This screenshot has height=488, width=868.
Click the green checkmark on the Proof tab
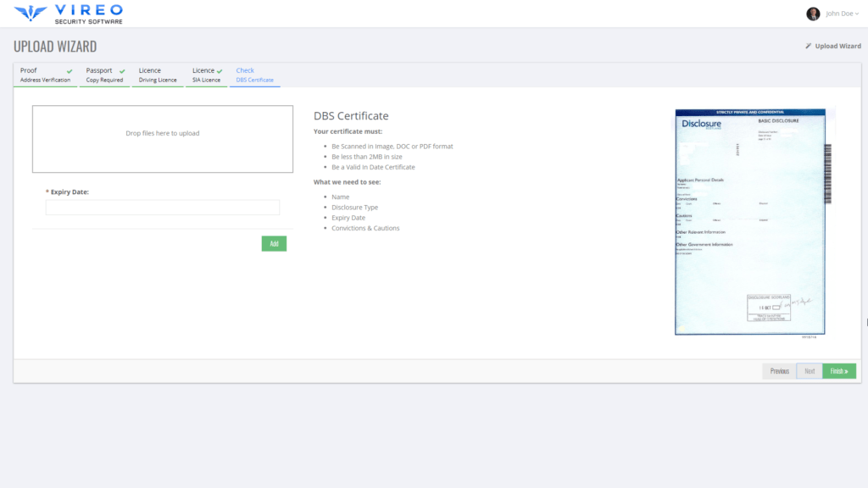[69, 70]
